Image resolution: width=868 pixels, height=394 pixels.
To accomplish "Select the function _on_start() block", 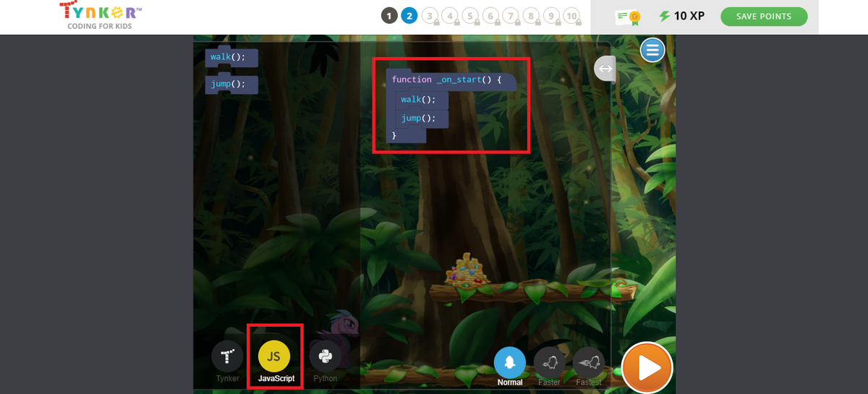I will pos(451,80).
